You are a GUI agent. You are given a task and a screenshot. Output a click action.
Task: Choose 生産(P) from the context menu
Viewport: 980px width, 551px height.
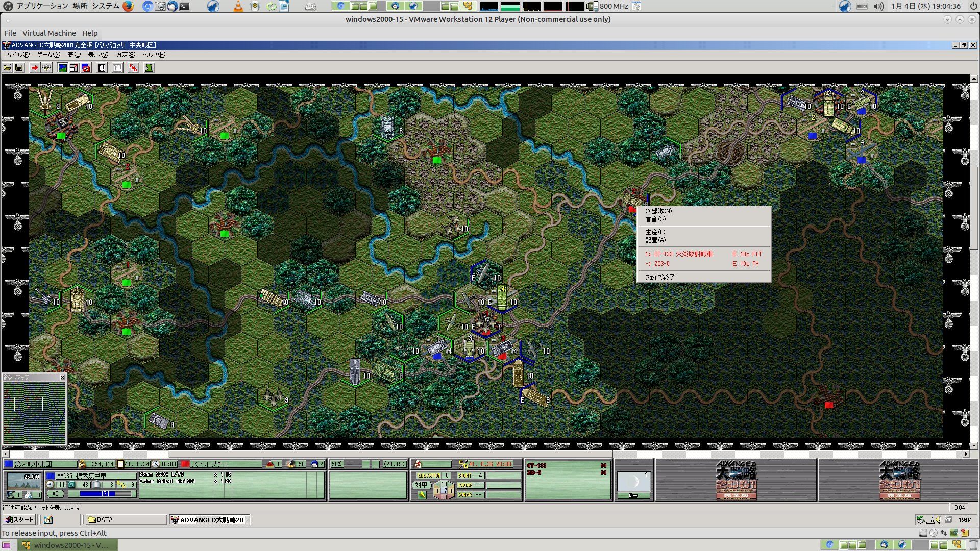(x=704, y=232)
